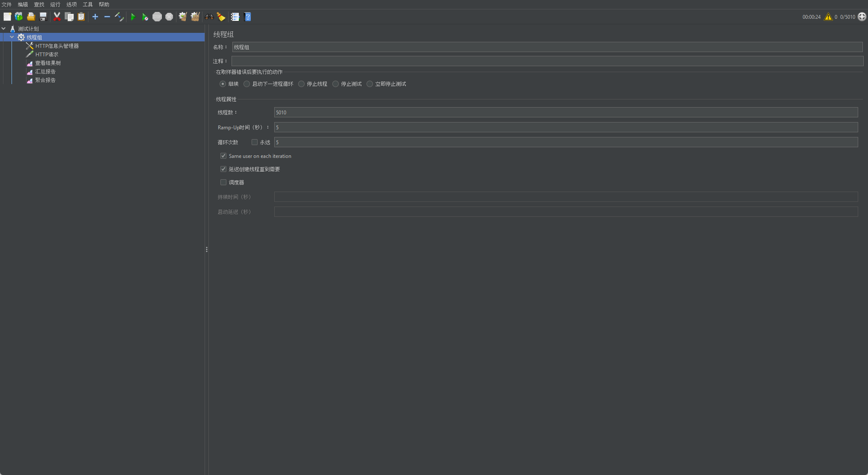The height and width of the screenshot is (475, 868).
Task: Open the 编辑 menu
Action: click(23, 4)
